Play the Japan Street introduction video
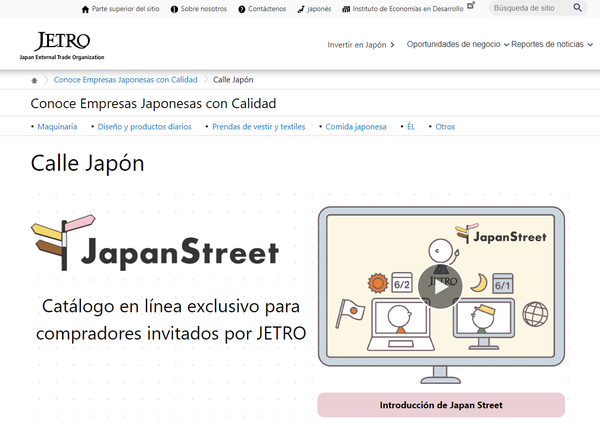The height and width of the screenshot is (431, 600). [x=440, y=286]
